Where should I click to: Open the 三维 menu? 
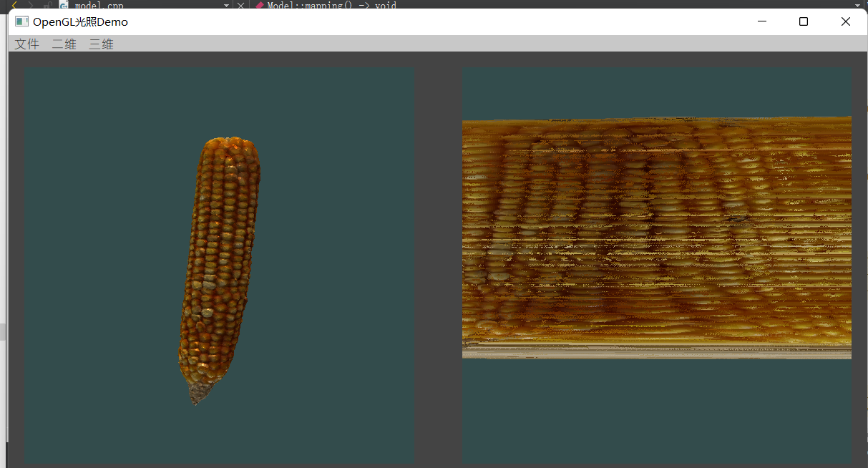click(x=102, y=44)
